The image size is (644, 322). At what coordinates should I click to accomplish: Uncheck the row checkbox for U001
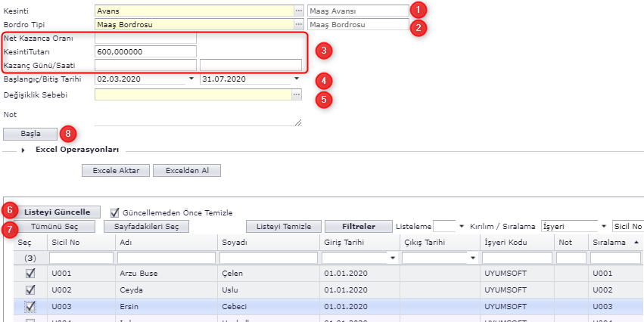[30, 273]
